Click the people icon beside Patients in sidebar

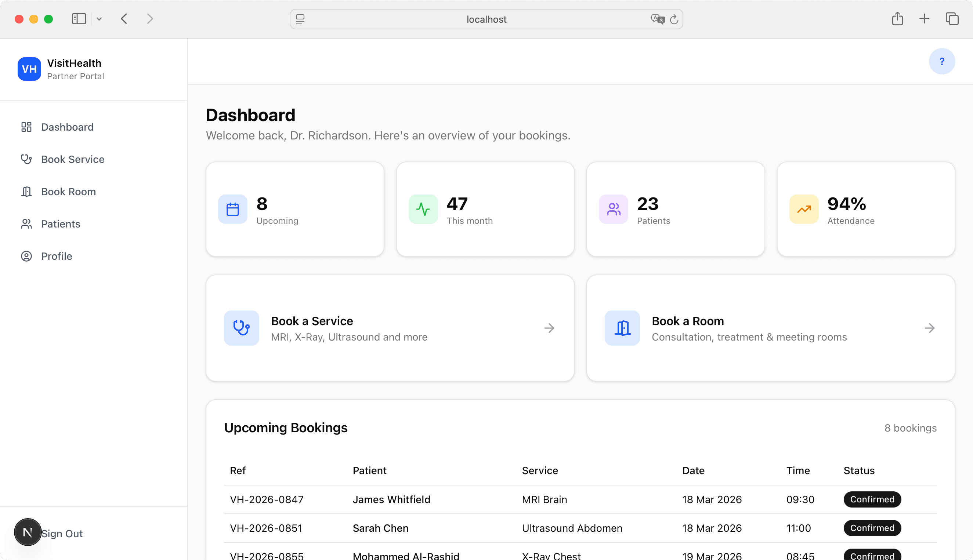[x=26, y=224]
